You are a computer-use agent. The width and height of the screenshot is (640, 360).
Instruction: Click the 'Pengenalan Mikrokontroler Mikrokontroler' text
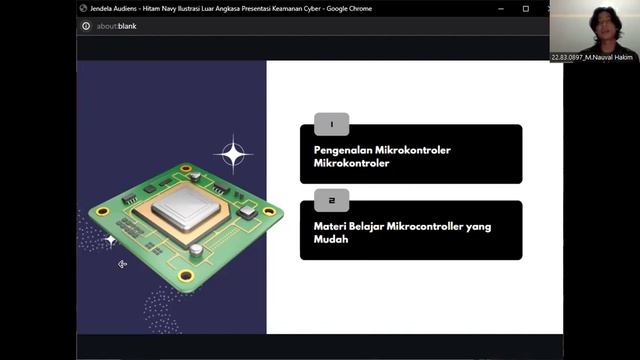[x=382, y=156]
